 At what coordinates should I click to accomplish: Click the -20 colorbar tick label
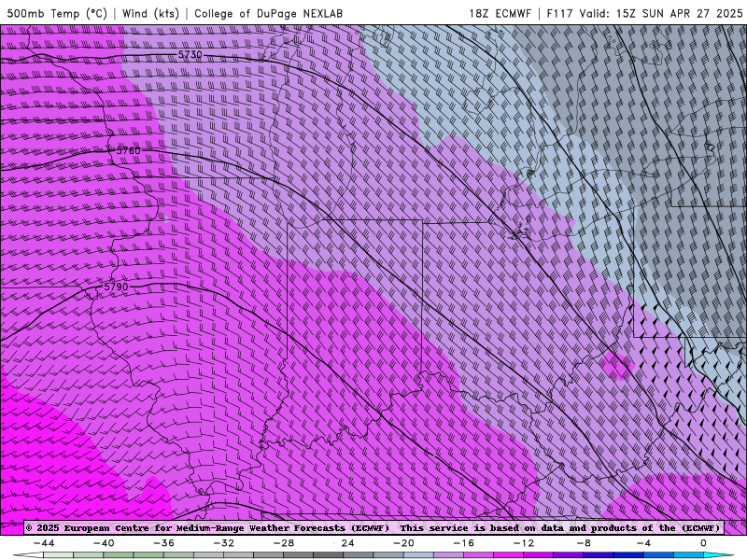pos(403,543)
